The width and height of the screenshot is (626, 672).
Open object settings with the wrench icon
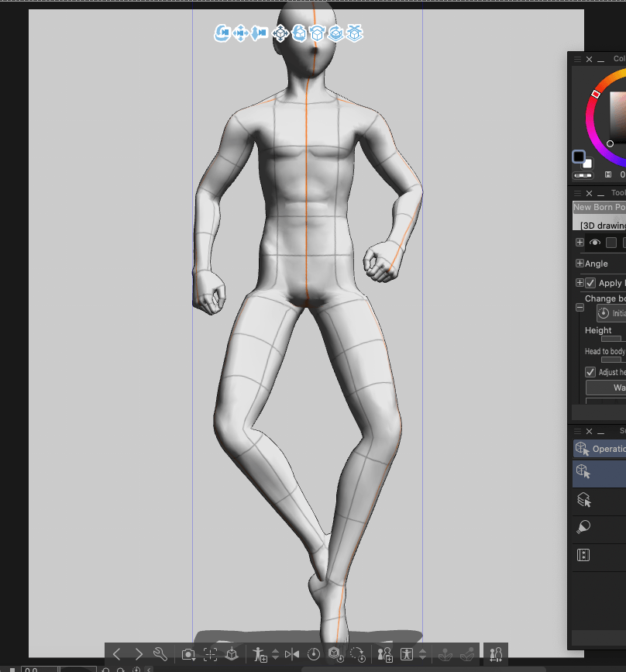(x=160, y=654)
